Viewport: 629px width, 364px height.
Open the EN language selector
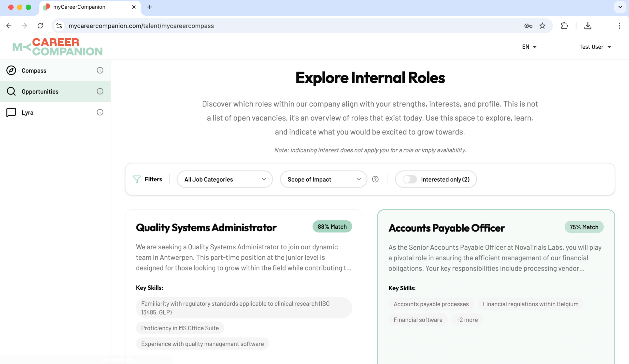point(529,47)
